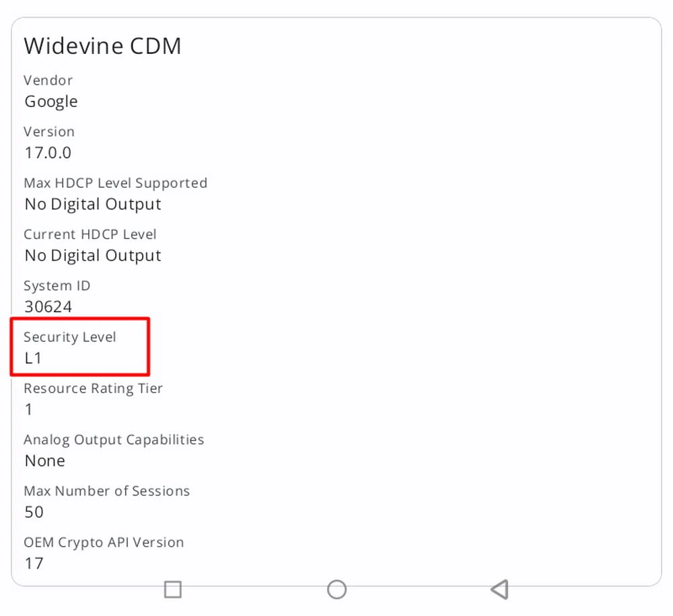Image resolution: width=673 pixels, height=616 pixels.
Task: Tap the Max Number of Sessions label
Action: (x=106, y=491)
